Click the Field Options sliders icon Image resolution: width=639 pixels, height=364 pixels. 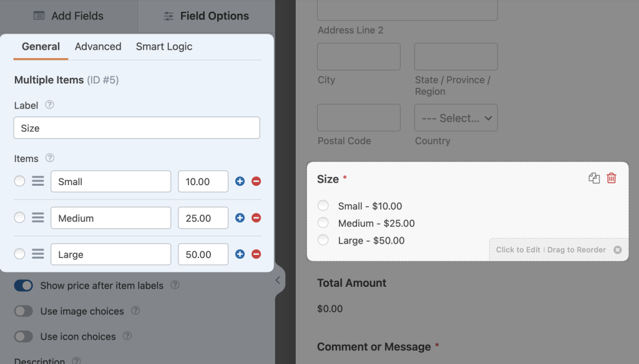(168, 16)
